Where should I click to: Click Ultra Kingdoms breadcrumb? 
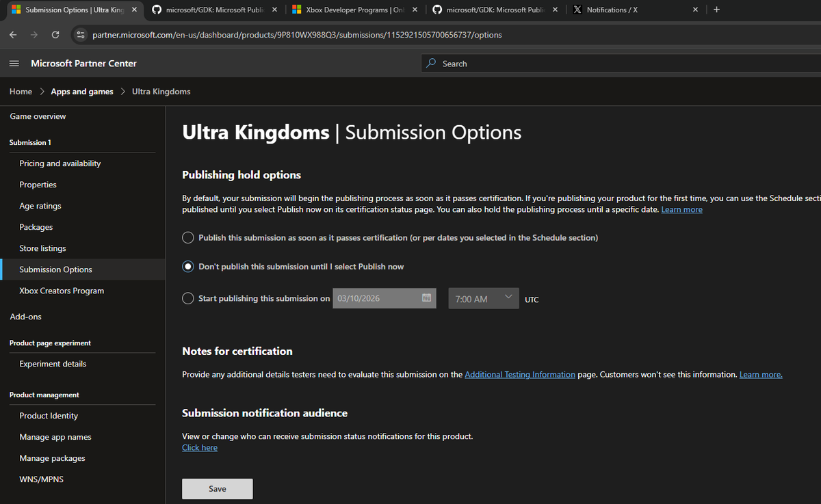point(161,92)
